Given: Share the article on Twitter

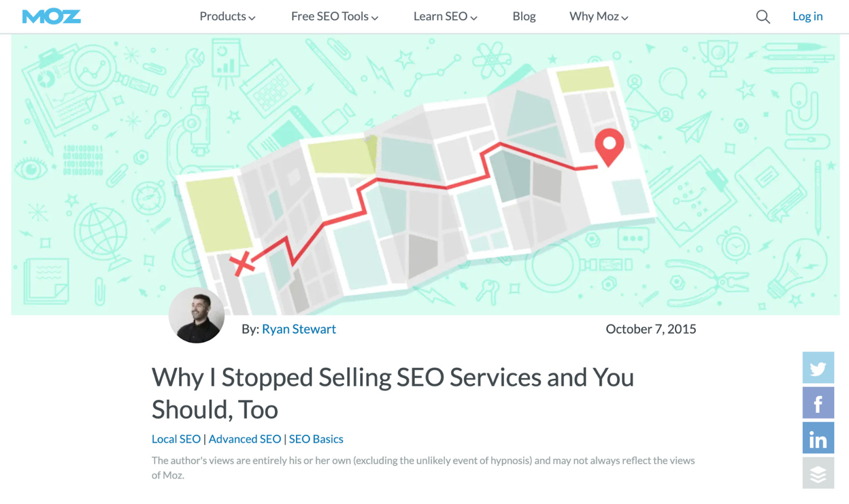Looking at the screenshot, I should (x=818, y=368).
